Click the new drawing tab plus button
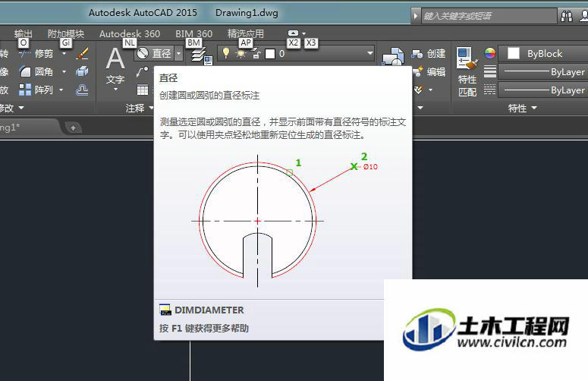Screen dimensions: 588x381 click(73, 128)
